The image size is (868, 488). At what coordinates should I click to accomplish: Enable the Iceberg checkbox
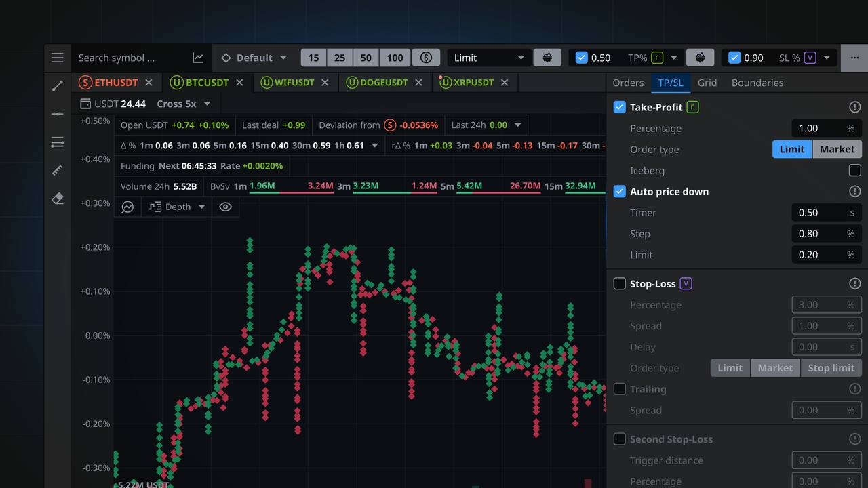point(854,171)
